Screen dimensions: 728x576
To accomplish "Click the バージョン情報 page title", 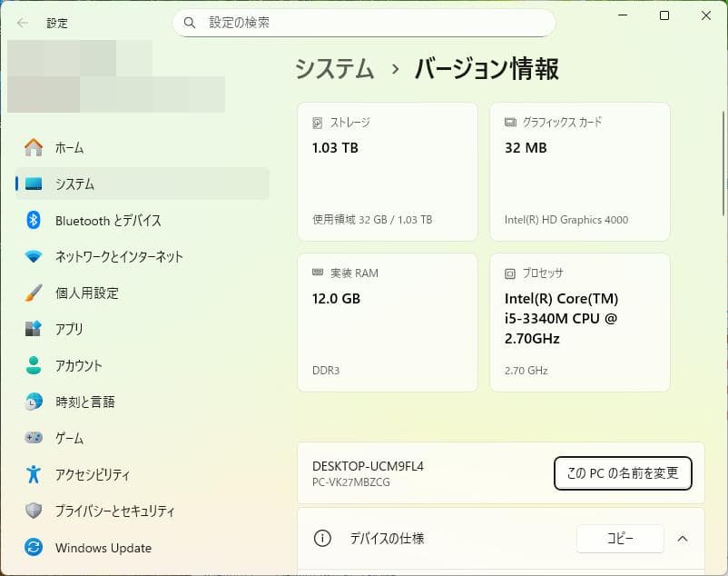I will [487, 69].
